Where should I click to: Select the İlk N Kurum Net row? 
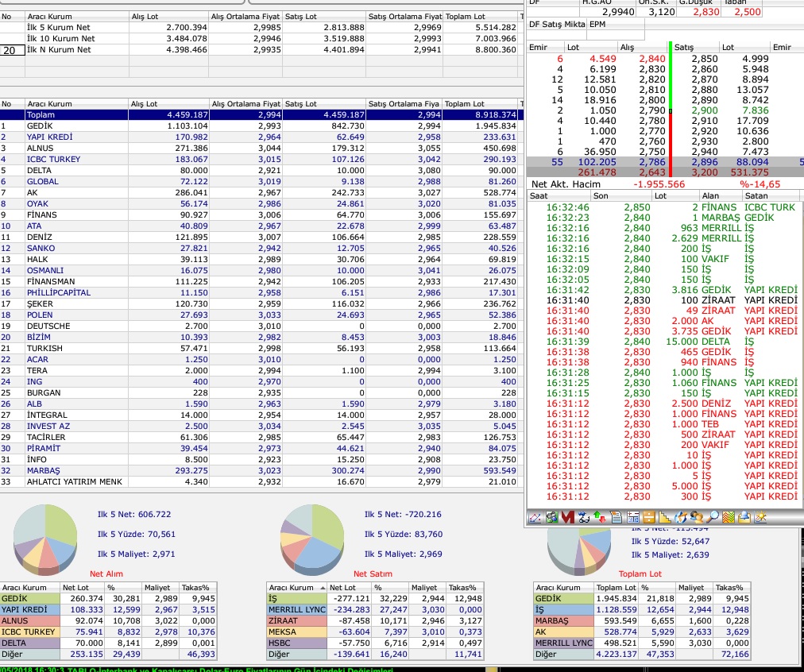pos(261,50)
